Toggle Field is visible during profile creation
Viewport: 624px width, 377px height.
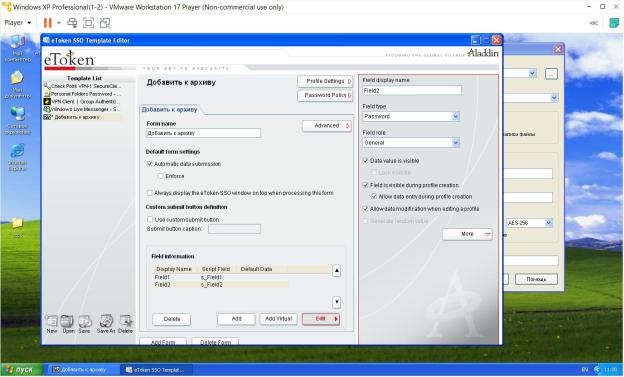tap(365, 185)
